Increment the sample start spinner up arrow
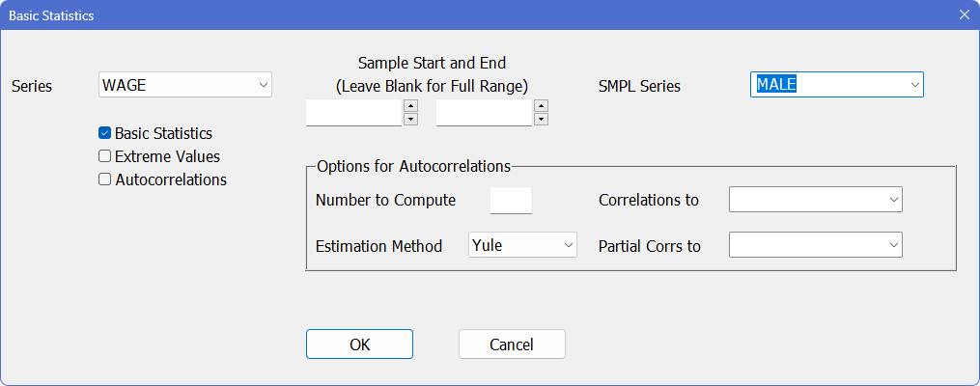The image size is (980, 386). point(410,106)
